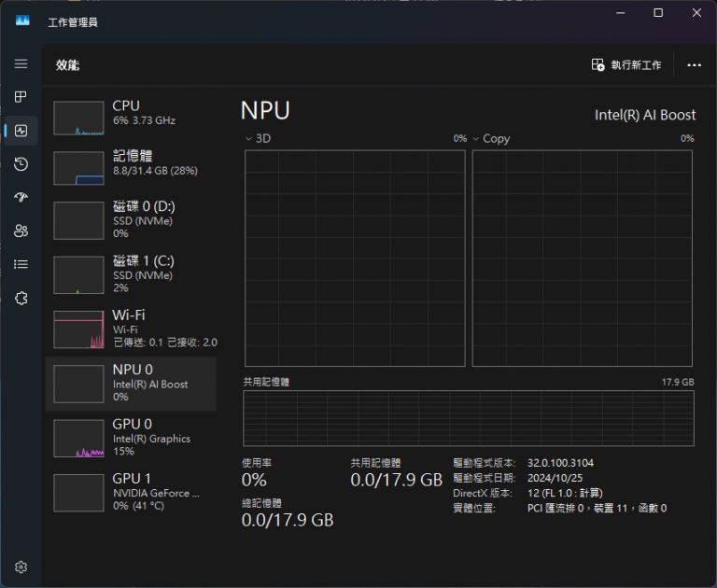
Task: Open the Users page icon
Action: point(21,231)
